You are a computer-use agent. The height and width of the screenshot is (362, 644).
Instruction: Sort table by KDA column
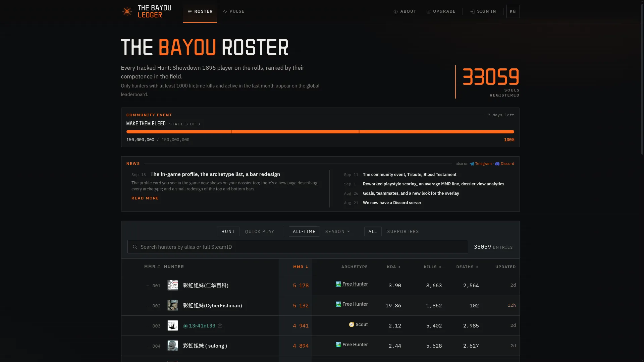click(x=393, y=267)
